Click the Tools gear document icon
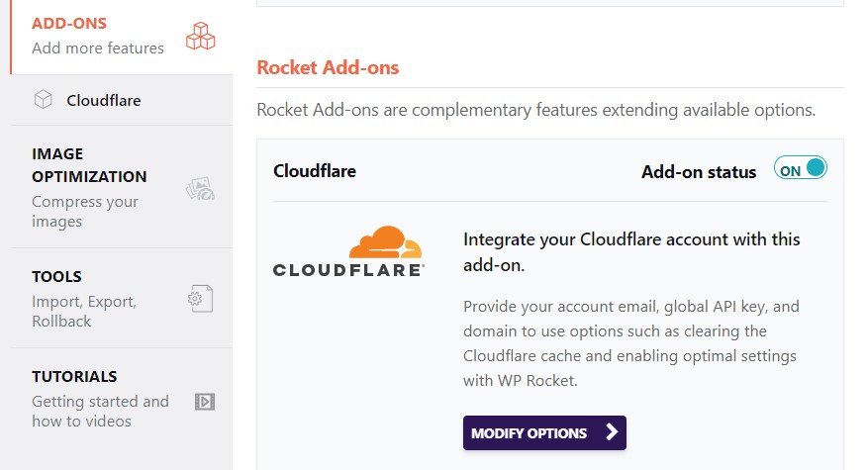Image resolution: width=868 pixels, height=470 pixels. click(x=200, y=299)
